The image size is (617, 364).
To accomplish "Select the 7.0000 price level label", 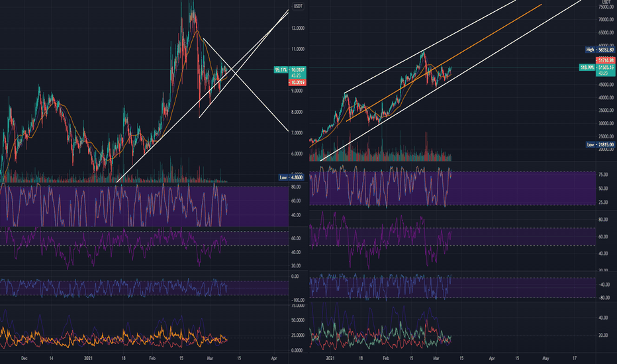I will 297,132.
